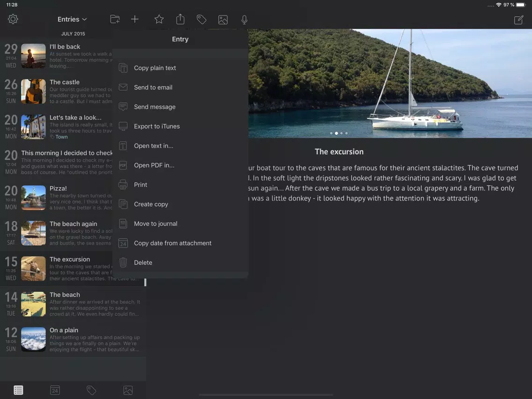Viewport: 532px width, 399px height.
Task: Expand the Entries dropdown
Action: 72,19
